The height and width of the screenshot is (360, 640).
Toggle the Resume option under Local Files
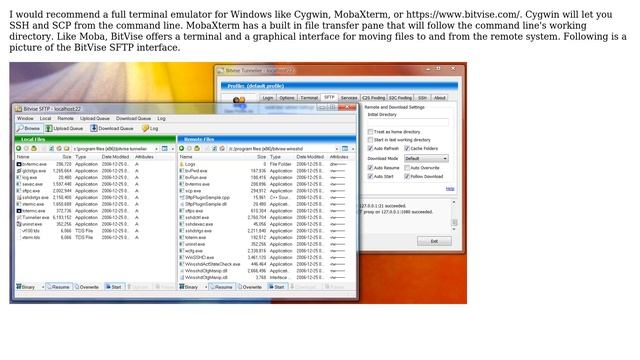[59, 287]
